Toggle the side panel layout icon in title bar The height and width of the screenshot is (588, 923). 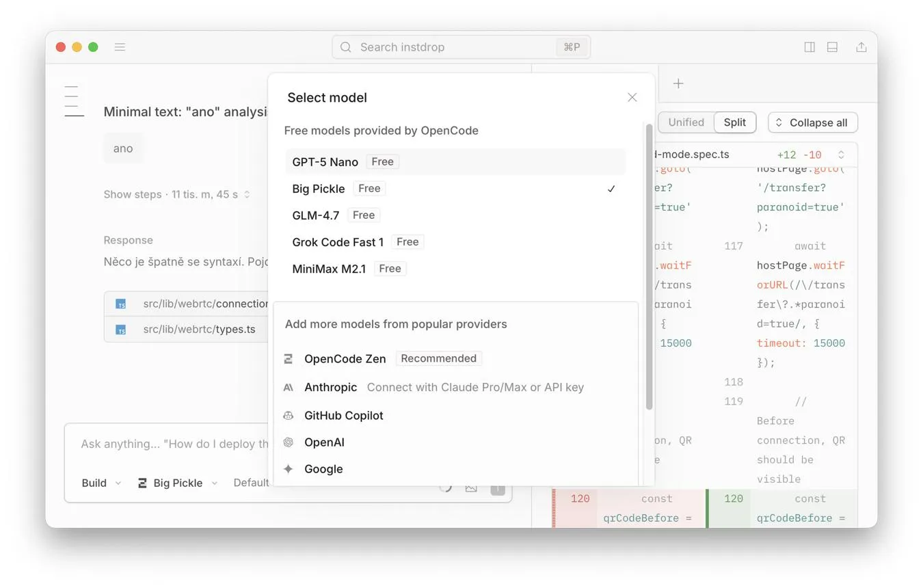(810, 47)
